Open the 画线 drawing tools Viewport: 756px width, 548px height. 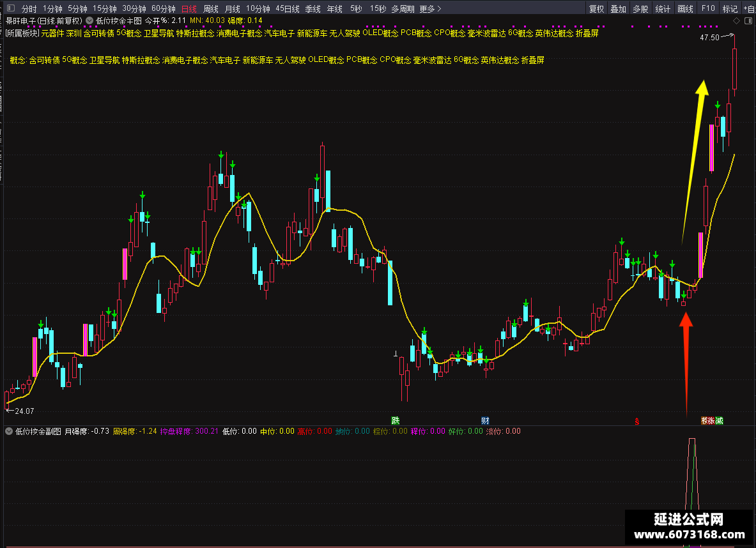[685, 9]
